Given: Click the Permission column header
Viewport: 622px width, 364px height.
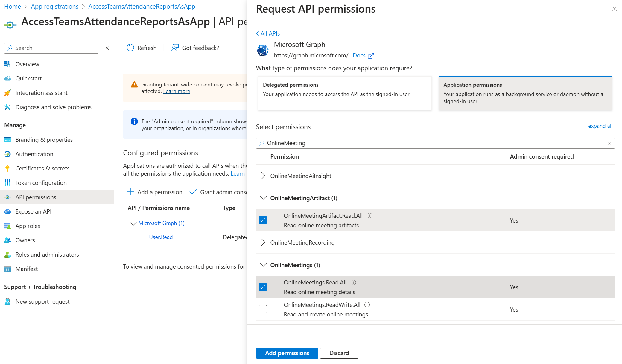Looking at the screenshot, I should [x=285, y=156].
